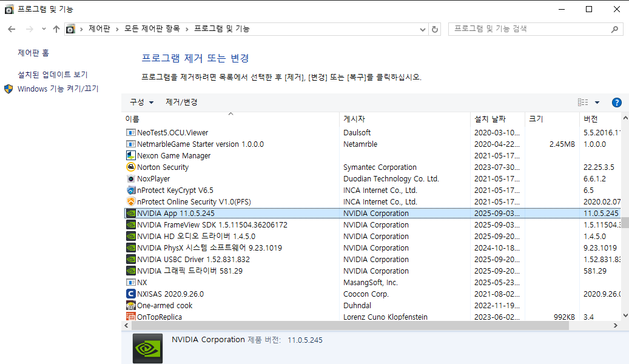Select the 2.45MB size cell
This screenshot has width=629, height=364.
[x=562, y=144]
